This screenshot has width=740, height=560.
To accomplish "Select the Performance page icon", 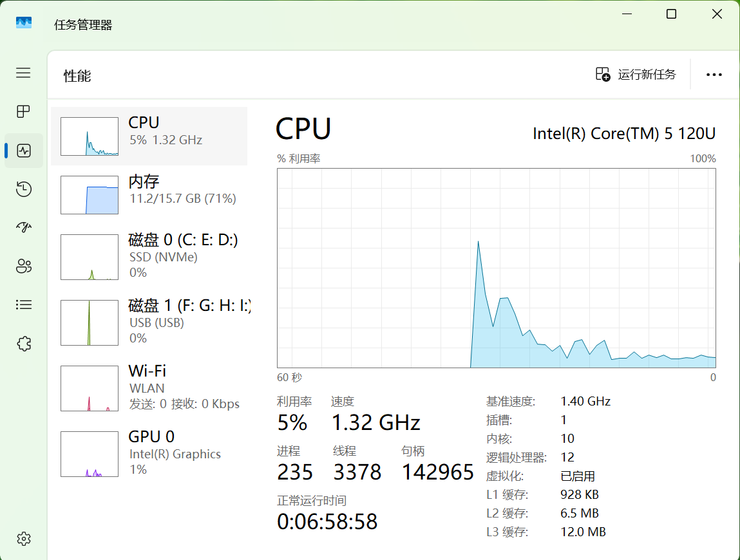I will (x=24, y=151).
